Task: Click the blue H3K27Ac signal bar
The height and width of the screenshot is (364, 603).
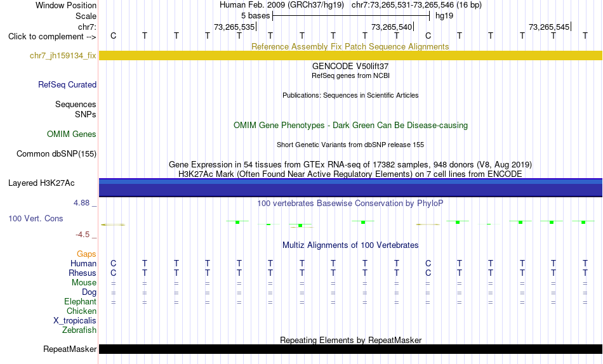Action: tap(350, 188)
